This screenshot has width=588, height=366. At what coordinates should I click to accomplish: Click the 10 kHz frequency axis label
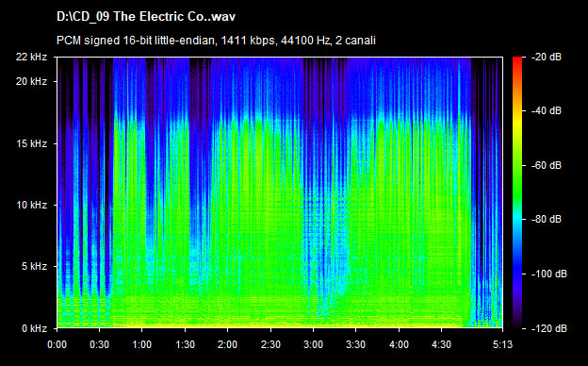(31, 205)
